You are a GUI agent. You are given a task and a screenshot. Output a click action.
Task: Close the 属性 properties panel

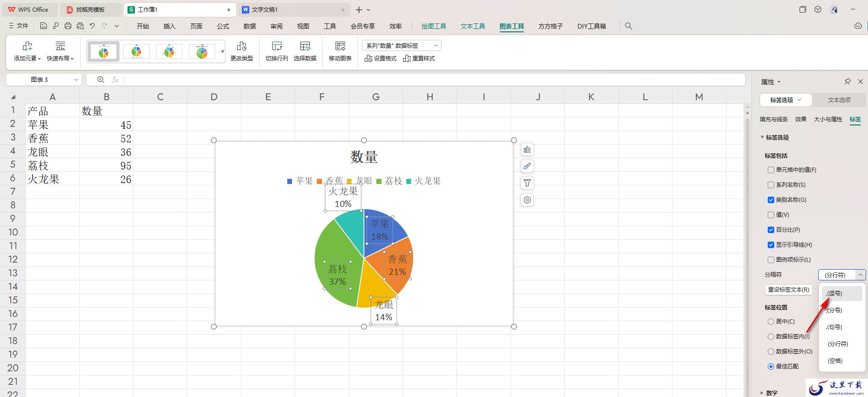point(861,81)
